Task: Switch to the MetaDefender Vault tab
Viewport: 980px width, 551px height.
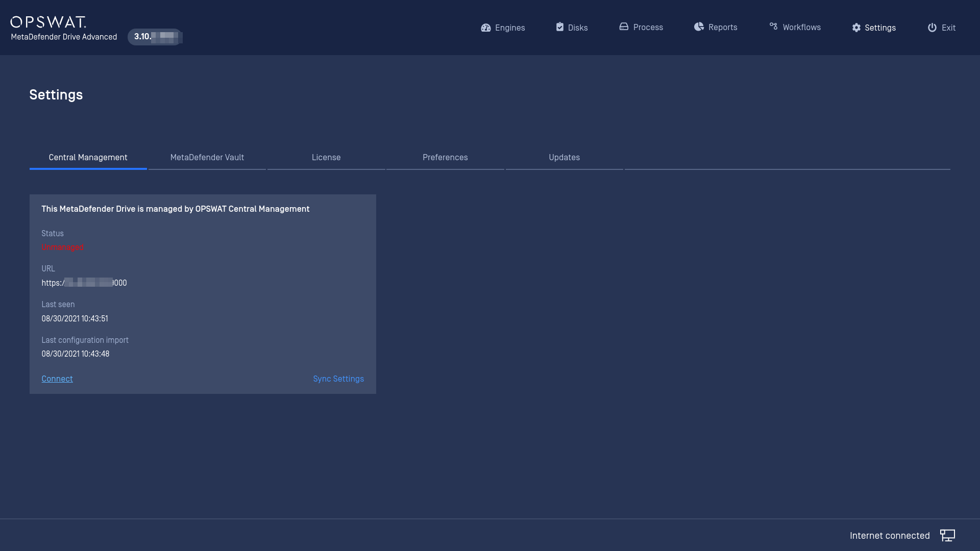Action: [x=207, y=157]
